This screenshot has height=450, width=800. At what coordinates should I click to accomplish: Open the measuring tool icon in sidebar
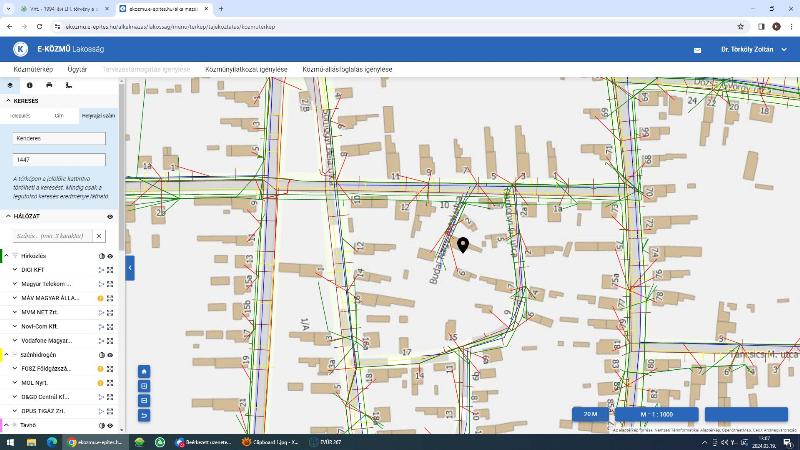coord(69,85)
